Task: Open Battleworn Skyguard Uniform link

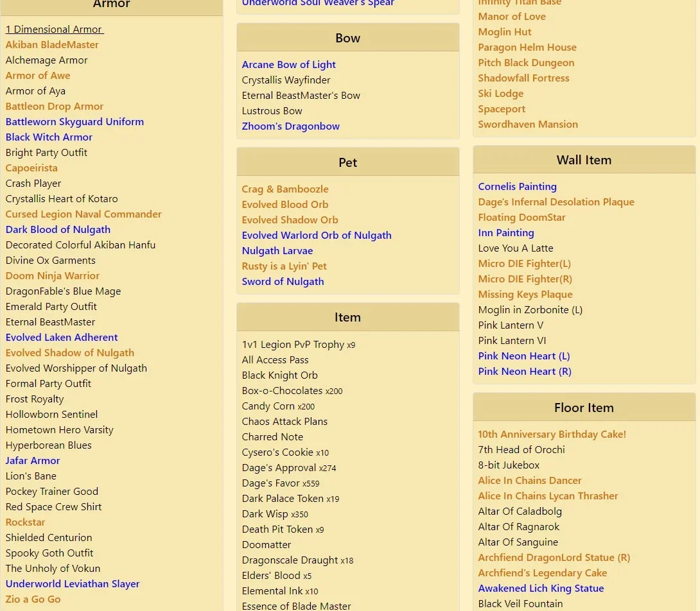Action: click(x=74, y=122)
